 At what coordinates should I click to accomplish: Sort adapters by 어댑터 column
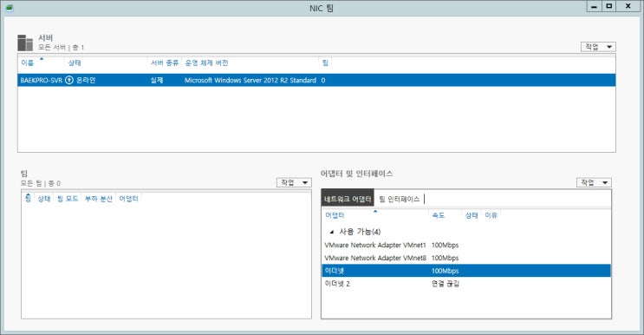pyautogui.click(x=335, y=215)
